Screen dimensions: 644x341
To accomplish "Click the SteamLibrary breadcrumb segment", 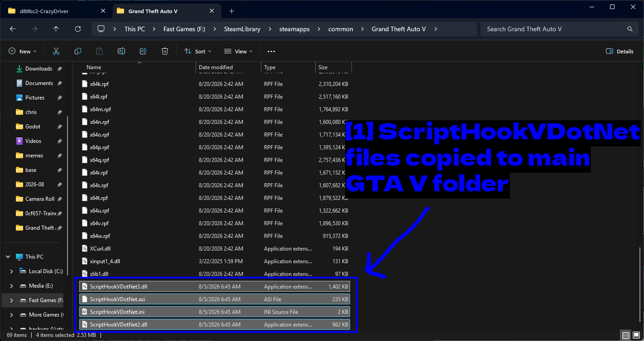I will [242, 29].
